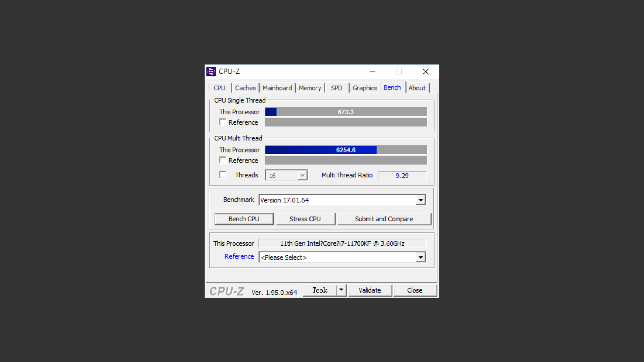644x362 pixels.
Task: Open the Tools dropdown arrow
Action: [341, 290]
